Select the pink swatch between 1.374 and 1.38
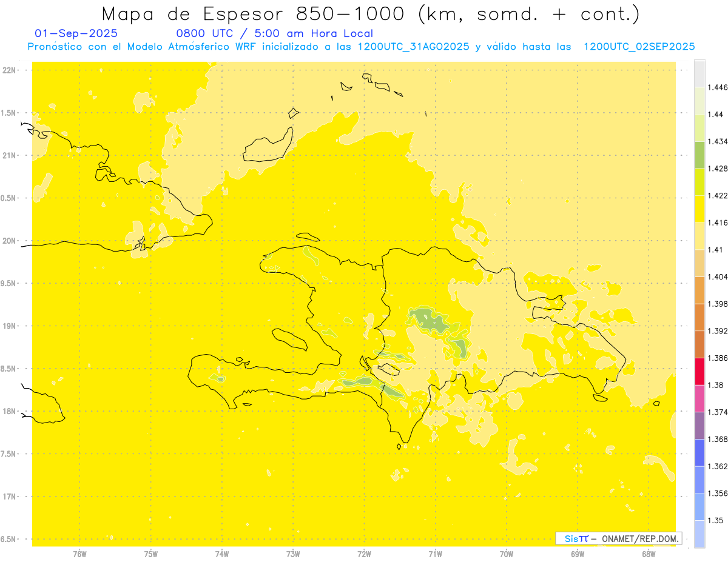This screenshot has width=728, height=562. pyautogui.click(x=699, y=398)
